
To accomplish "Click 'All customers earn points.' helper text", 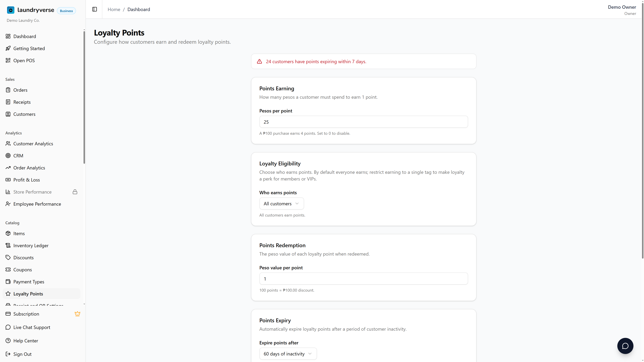I will click(x=282, y=215).
